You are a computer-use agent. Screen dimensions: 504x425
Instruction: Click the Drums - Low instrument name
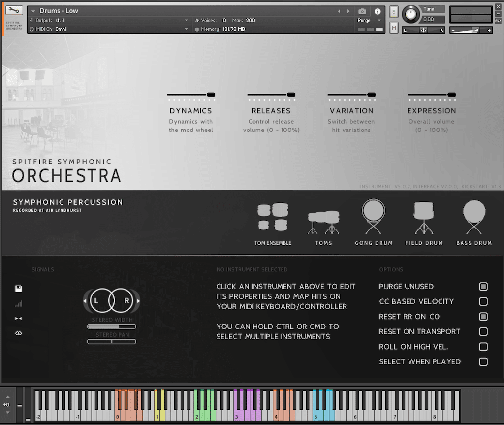(x=59, y=11)
